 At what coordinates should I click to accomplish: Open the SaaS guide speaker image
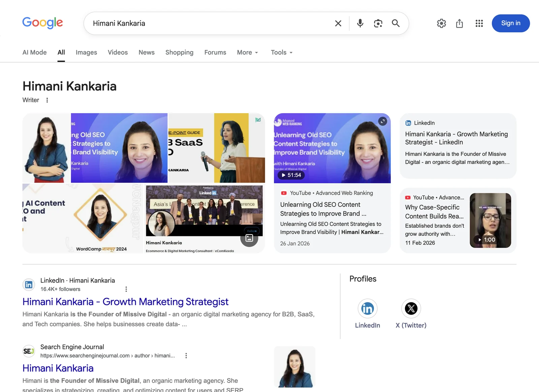tap(217, 148)
